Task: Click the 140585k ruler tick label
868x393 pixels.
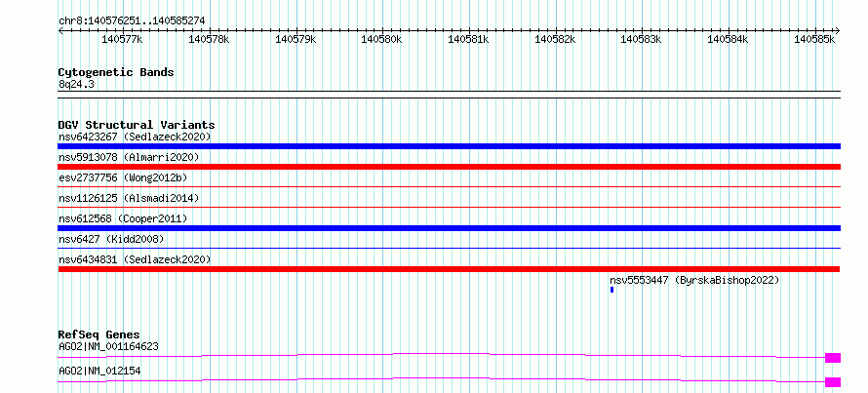Action: pos(814,40)
